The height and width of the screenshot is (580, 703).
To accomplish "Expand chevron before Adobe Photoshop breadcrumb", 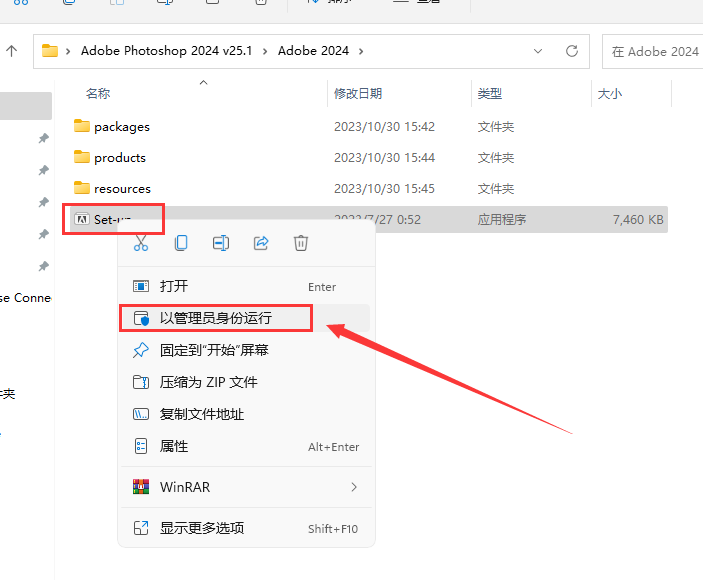I will (68, 51).
